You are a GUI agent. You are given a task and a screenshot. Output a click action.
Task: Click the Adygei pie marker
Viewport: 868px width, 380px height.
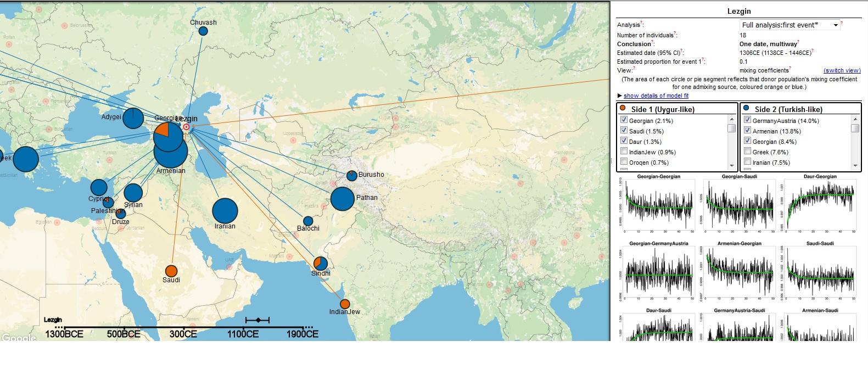tap(133, 118)
